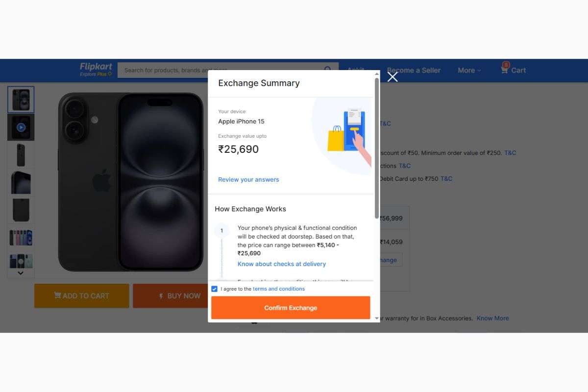Expand more product thumbnails via the down chevron
This screenshot has height=392, width=588.
tap(21, 273)
